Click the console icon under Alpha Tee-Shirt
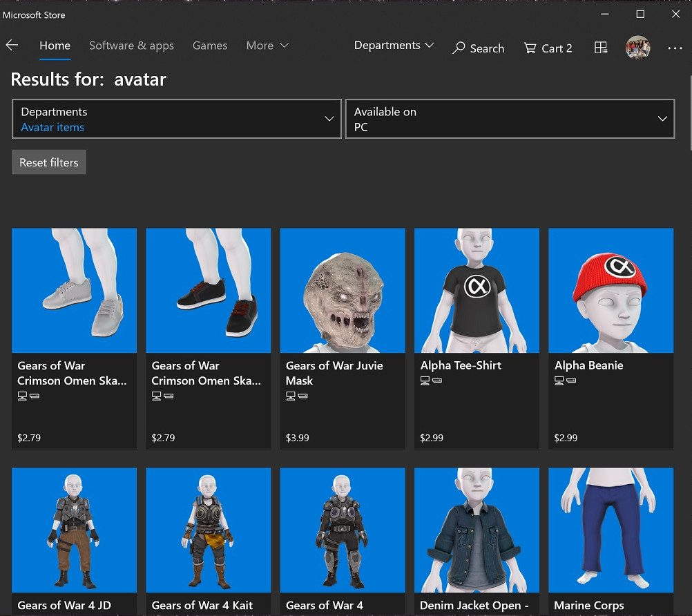 coord(437,381)
